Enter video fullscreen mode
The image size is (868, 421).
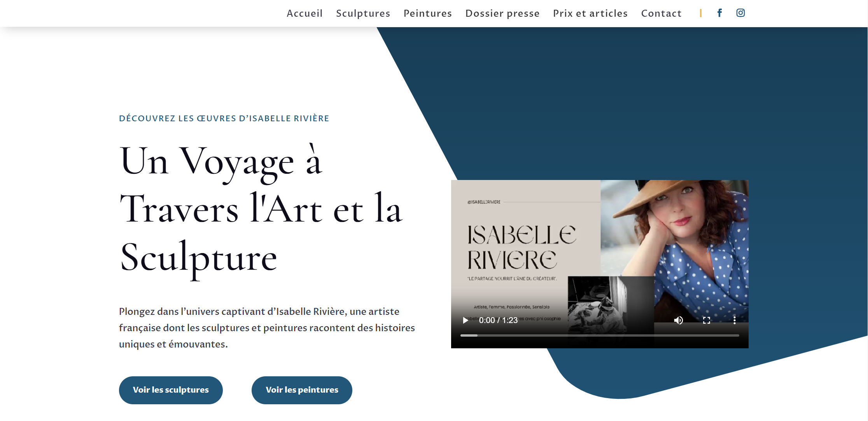click(707, 320)
